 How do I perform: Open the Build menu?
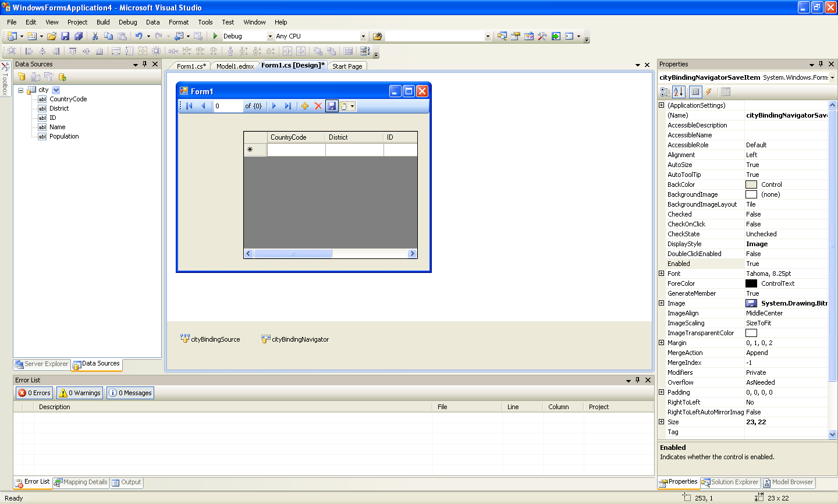[x=103, y=22]
